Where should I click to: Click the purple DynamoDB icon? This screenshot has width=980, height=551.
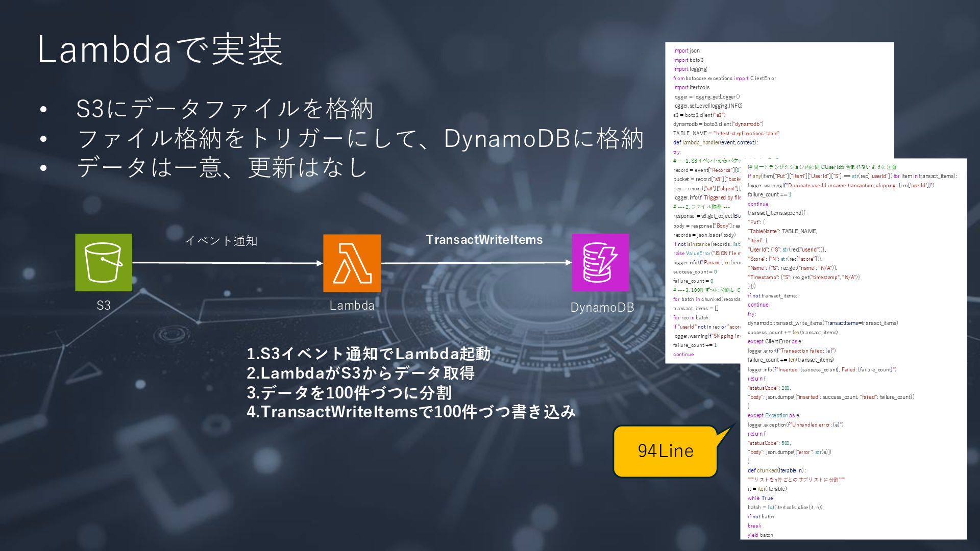tap(600, 263)
